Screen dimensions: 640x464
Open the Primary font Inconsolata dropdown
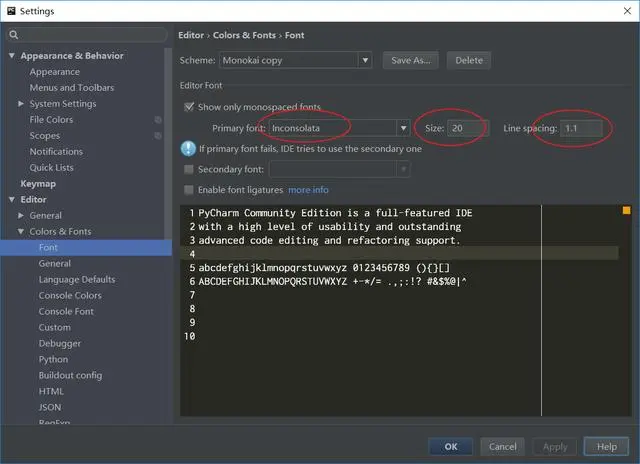pyautogui.click(x=339, y=128)
